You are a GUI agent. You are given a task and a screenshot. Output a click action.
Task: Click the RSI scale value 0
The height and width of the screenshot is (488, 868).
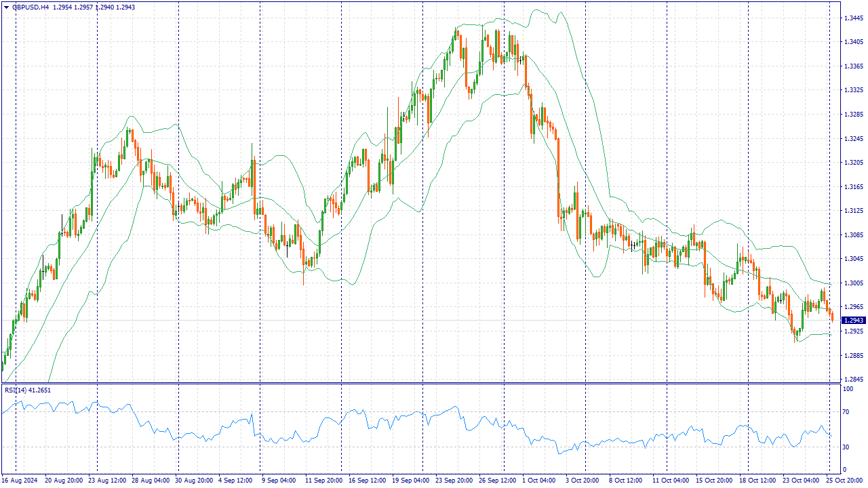pos(844,470)
